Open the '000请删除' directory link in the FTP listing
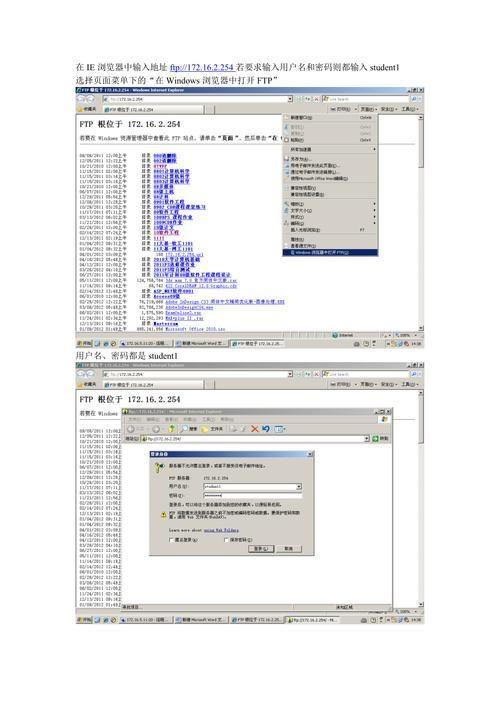 pyautogui.click(x=165, y=155)
